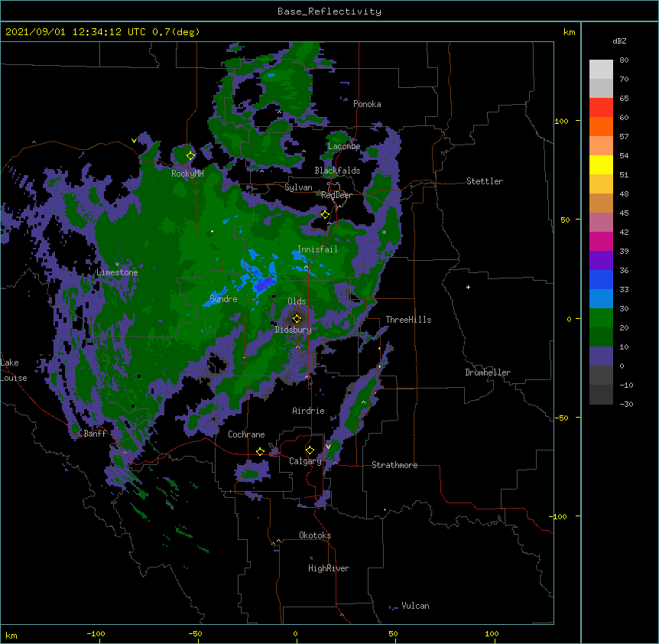Click the -100 tick on bottom horizontal axis
This screenshot has width=659, height=644.
tap(96, 633)
